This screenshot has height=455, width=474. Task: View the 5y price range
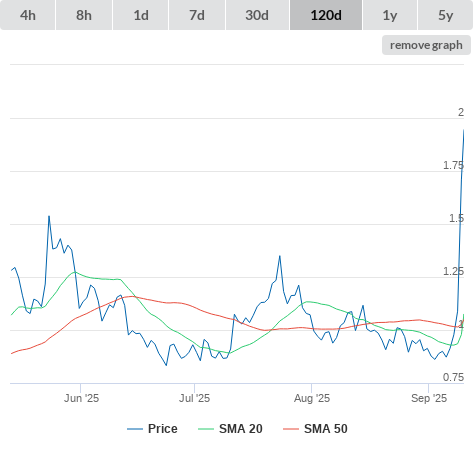[445, 15]
